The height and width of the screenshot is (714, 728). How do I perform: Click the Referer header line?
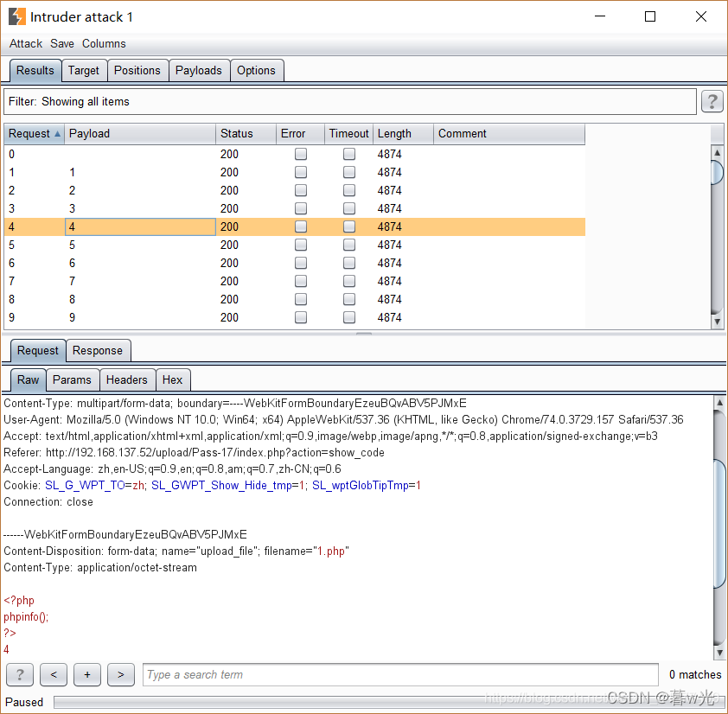click(194, 452)
